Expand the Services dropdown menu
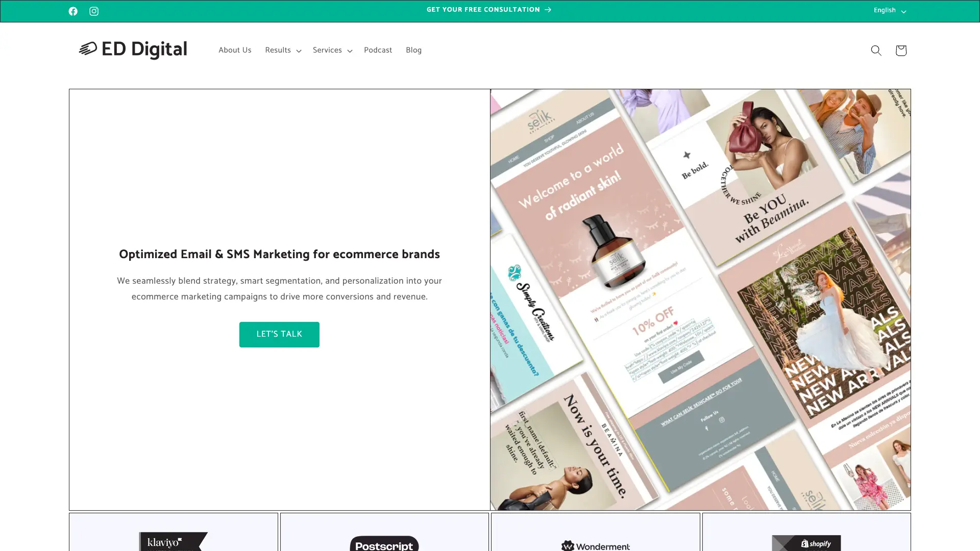 click(x=332, y=51)
